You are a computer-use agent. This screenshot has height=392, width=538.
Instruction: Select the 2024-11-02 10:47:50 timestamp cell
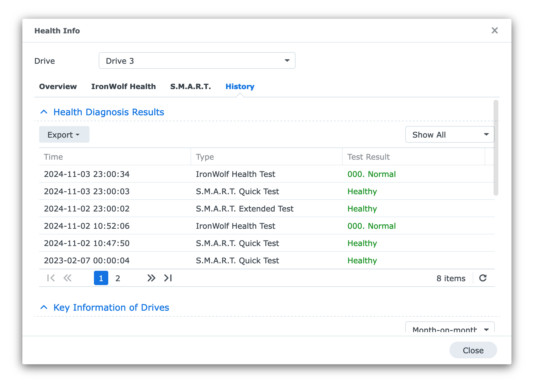87,243
